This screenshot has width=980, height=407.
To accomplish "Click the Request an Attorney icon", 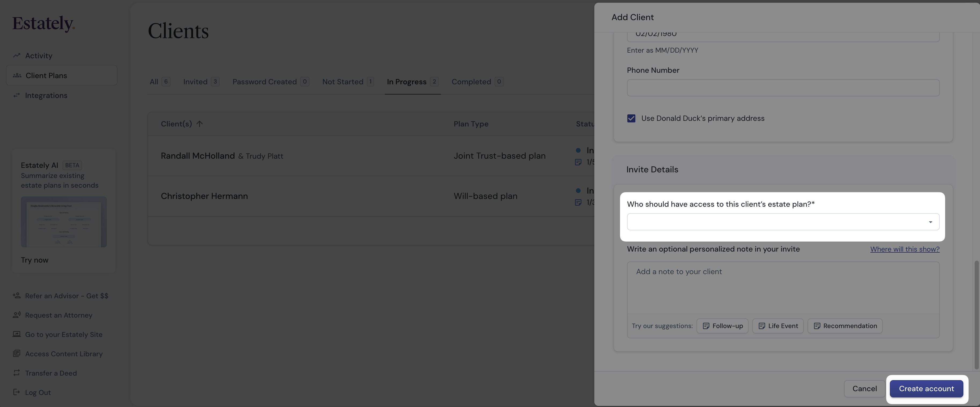I will point(16,315).
